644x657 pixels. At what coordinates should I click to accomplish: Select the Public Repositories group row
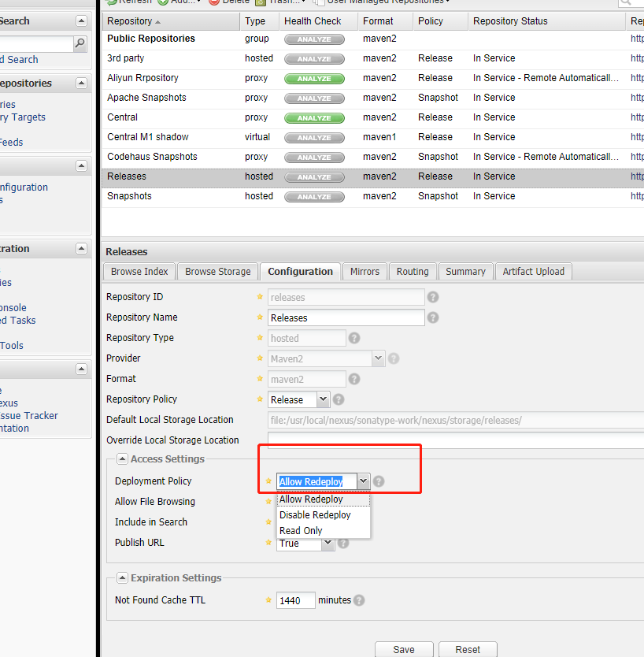click(372, 39)
